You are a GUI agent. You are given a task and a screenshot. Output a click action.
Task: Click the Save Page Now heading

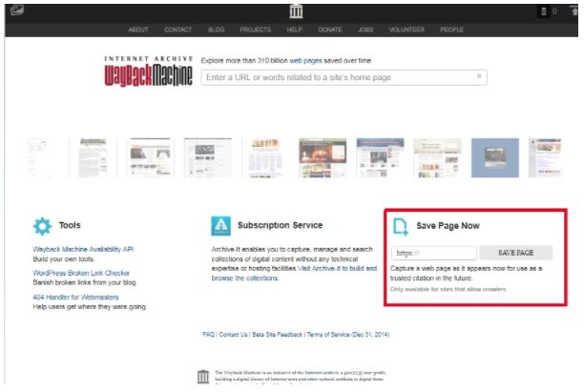448,226
